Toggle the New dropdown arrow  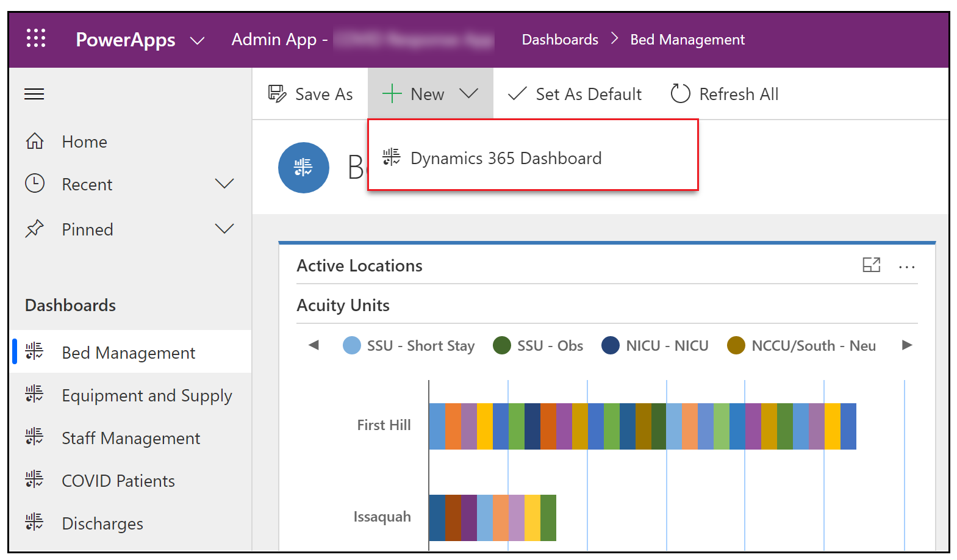click(468, 93)
